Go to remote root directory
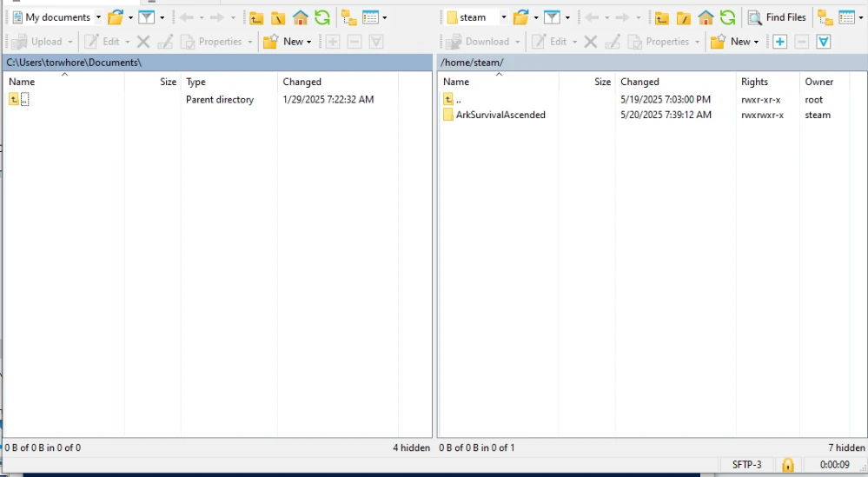Screen dimensions: 868x477 (x=684, y=17)
